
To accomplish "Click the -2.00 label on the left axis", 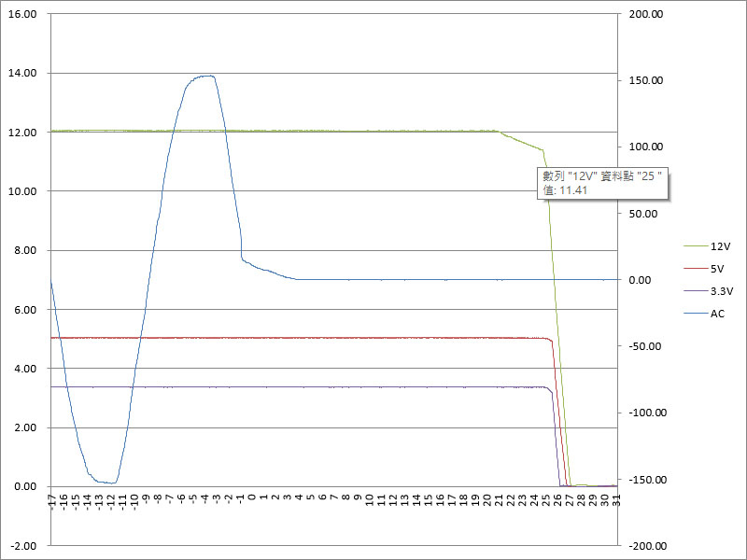I will (x=24, y=546).
